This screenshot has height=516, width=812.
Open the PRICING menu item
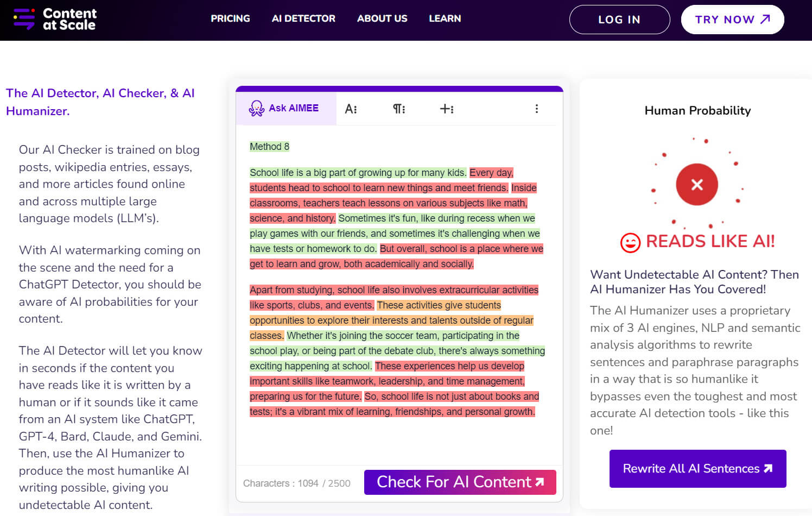(230, 18)
